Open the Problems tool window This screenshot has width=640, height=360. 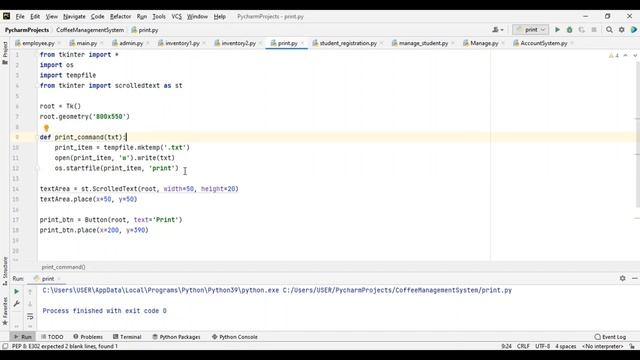88,337
